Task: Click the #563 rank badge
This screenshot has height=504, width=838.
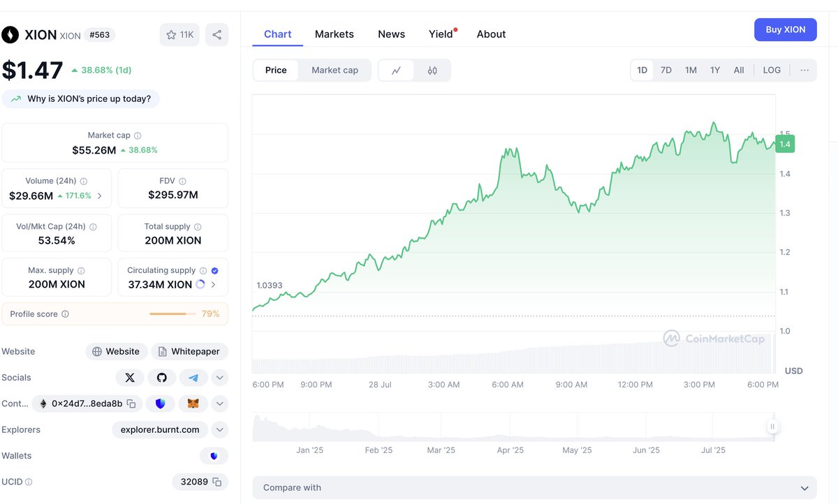Action: [99, 35]
